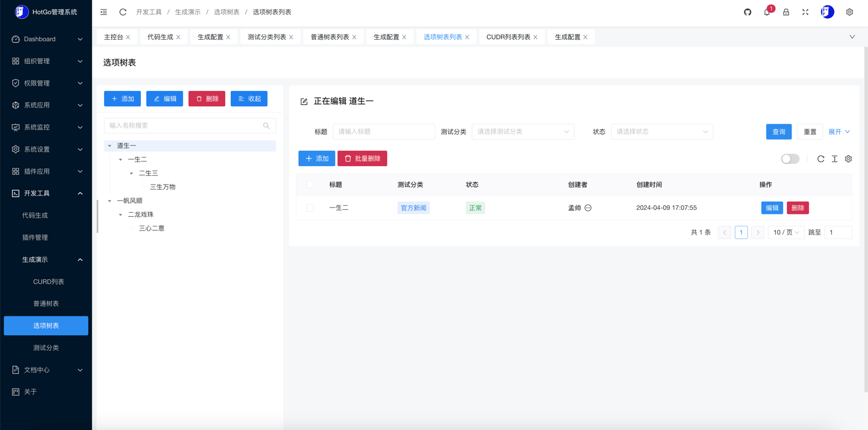Open the GitHub repository icon

(747, 12)
